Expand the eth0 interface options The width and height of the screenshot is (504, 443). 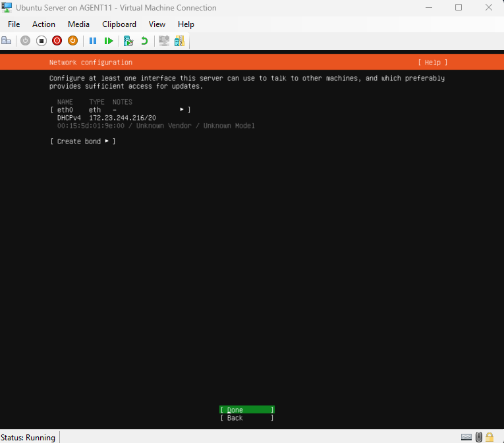[x=120, y=110]
